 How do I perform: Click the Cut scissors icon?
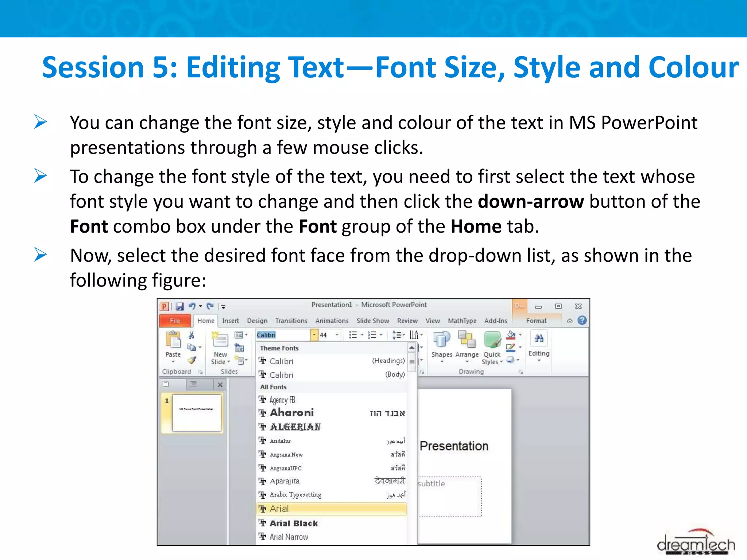[191, 335]
